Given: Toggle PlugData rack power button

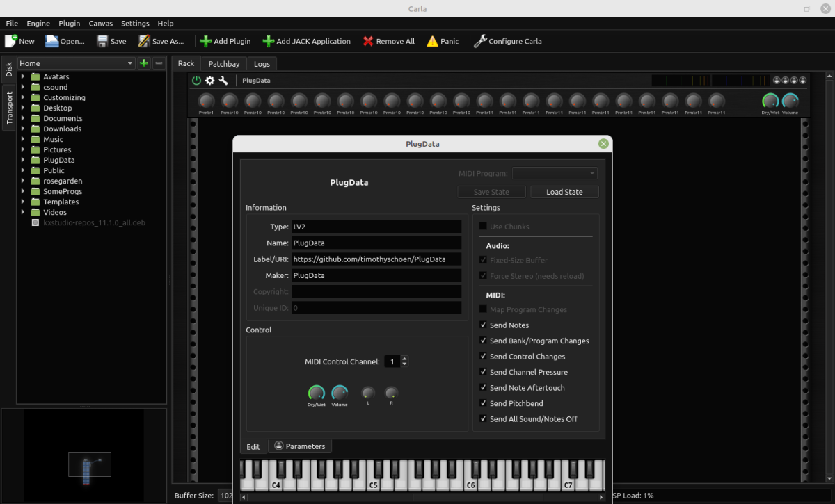Looking at the screenshot, I should click(197, 81).
